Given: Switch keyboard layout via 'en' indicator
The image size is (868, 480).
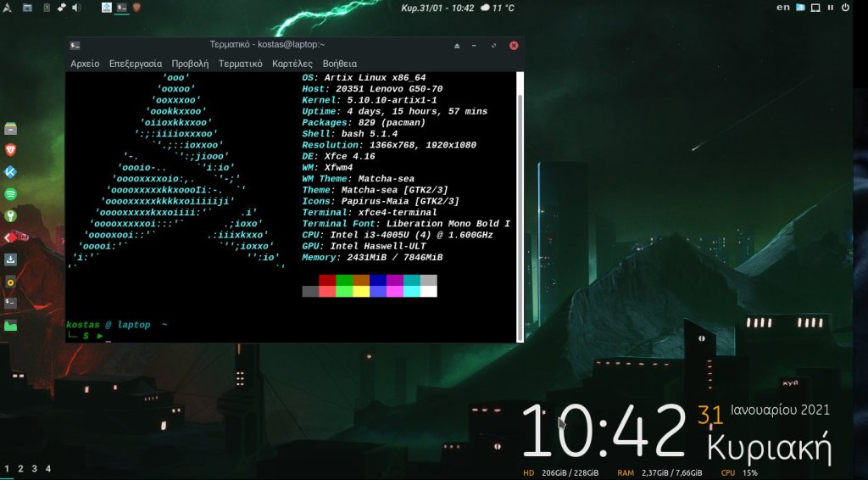Looking at the screenshot, I should click(783, 8).
